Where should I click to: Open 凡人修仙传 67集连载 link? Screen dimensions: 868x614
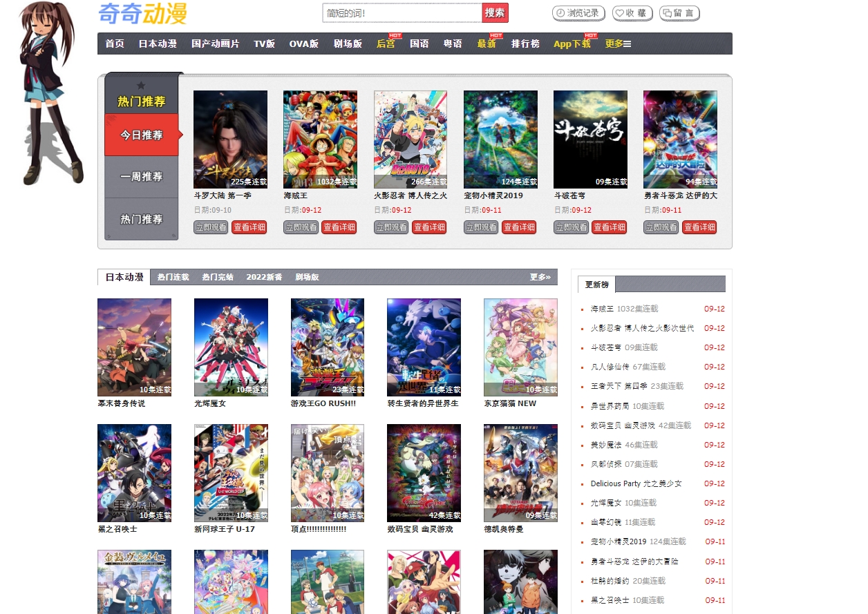(x=628, y=367)
